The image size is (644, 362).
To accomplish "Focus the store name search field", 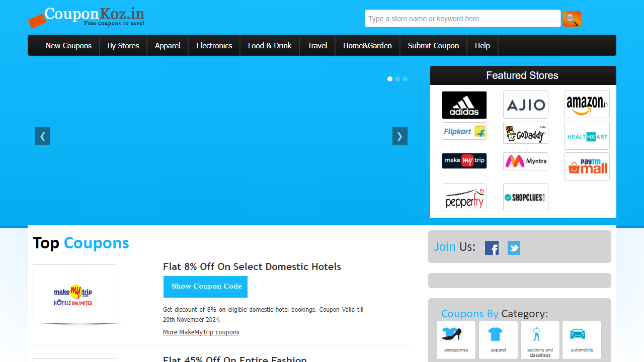I will 462,19.
